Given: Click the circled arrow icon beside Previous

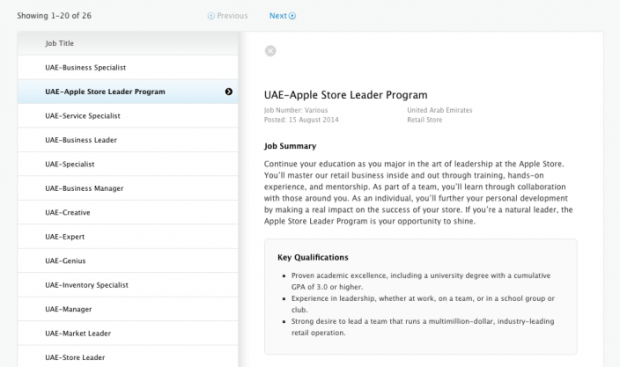Looking at the screenshot, I should [x=211, y=16].
